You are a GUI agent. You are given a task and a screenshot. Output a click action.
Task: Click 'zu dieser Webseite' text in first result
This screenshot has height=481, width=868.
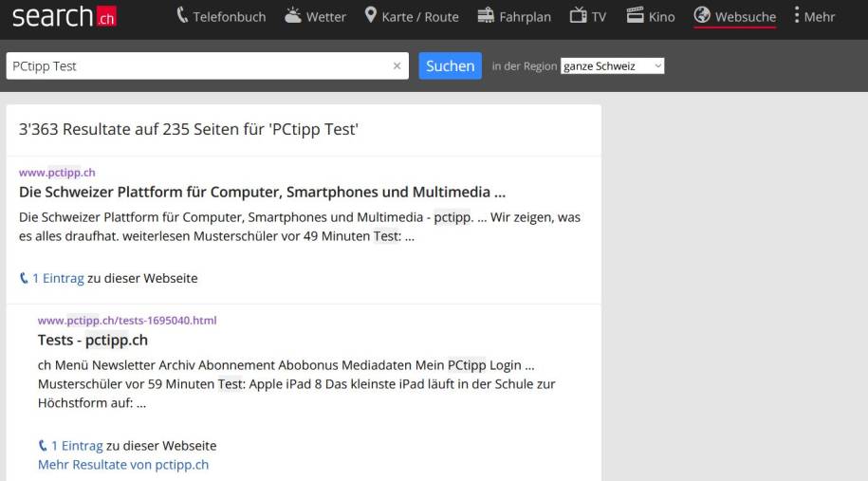[142, 278]
